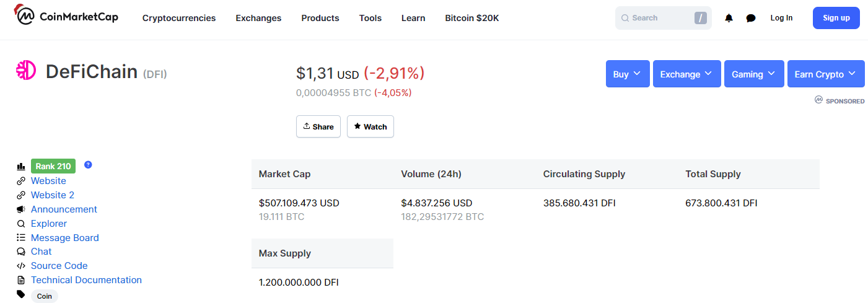
Task: Open the Website link
Action: pos(48,181)
